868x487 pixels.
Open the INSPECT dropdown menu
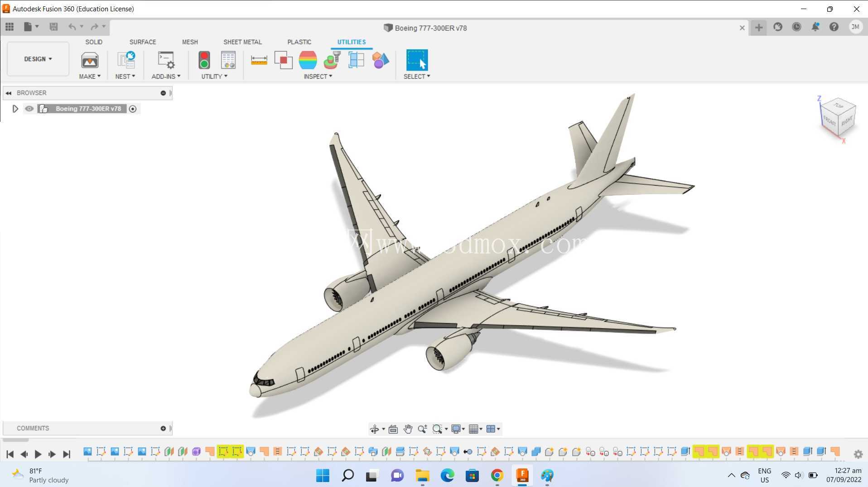click(x=318, y=76)
